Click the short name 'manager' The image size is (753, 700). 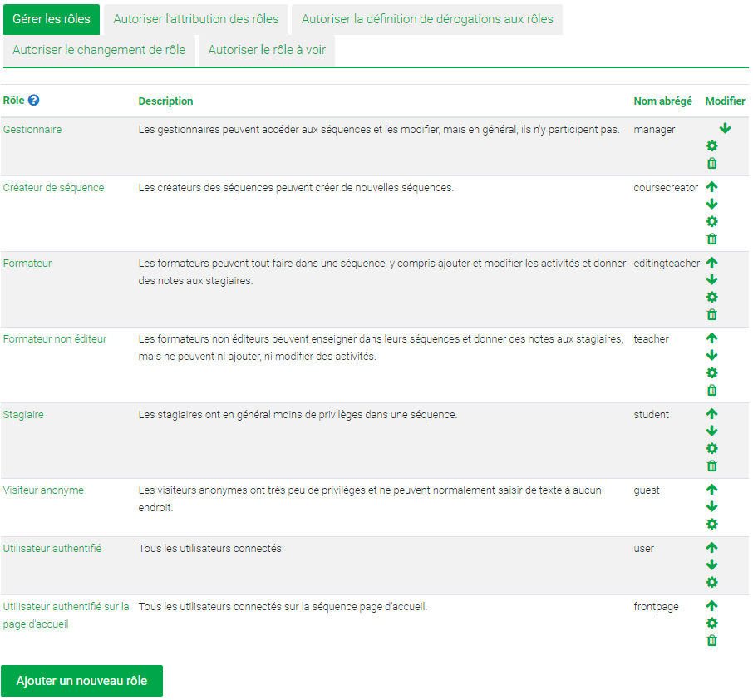[x=654, y=129]
